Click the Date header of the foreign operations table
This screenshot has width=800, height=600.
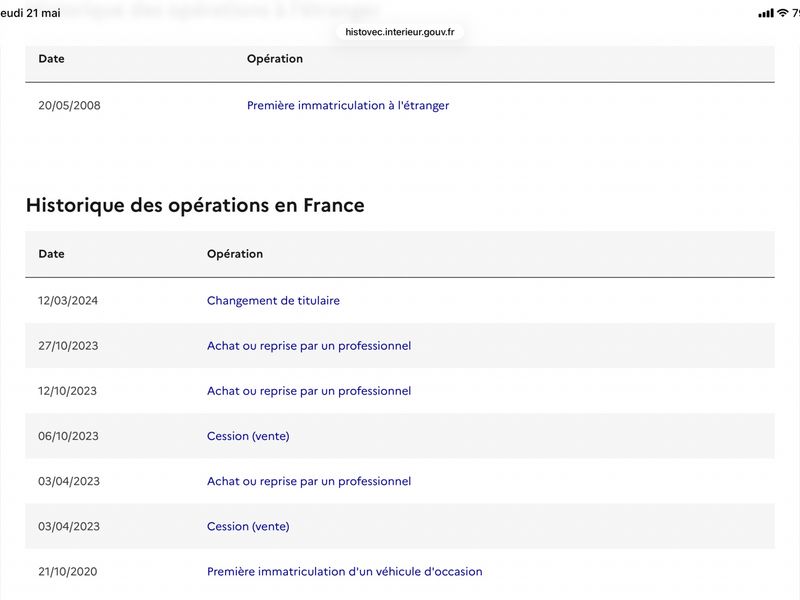(51, 59)
